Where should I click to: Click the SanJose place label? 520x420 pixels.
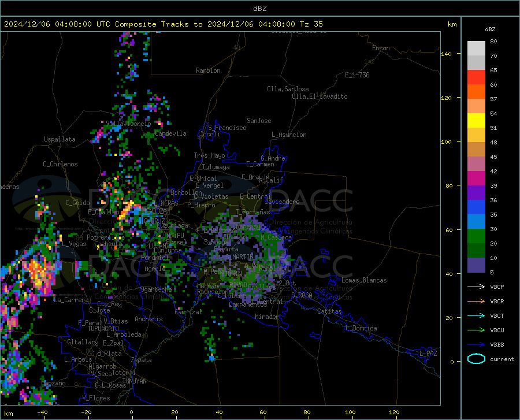(259, 121)
